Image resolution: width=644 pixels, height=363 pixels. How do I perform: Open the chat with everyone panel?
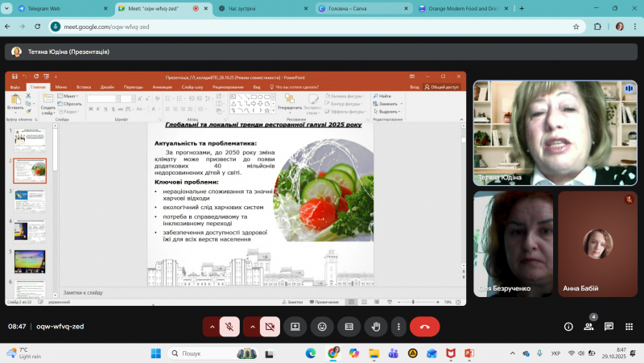point(609,327)
